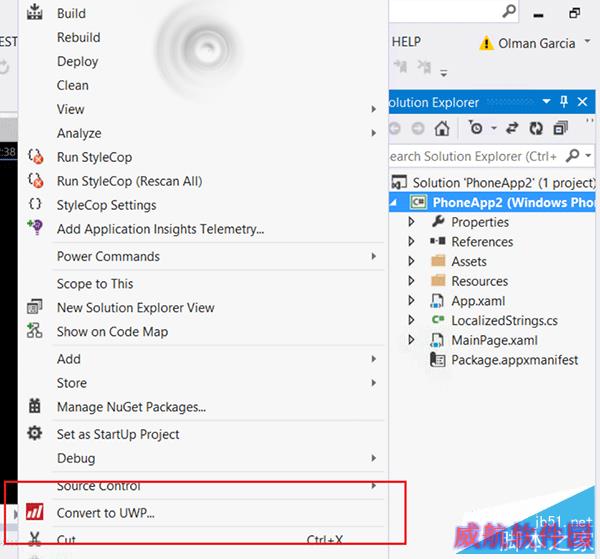Select the MainPage.xaml file
This screenshot has height=559, width=600.
click(x=494, y=340)
